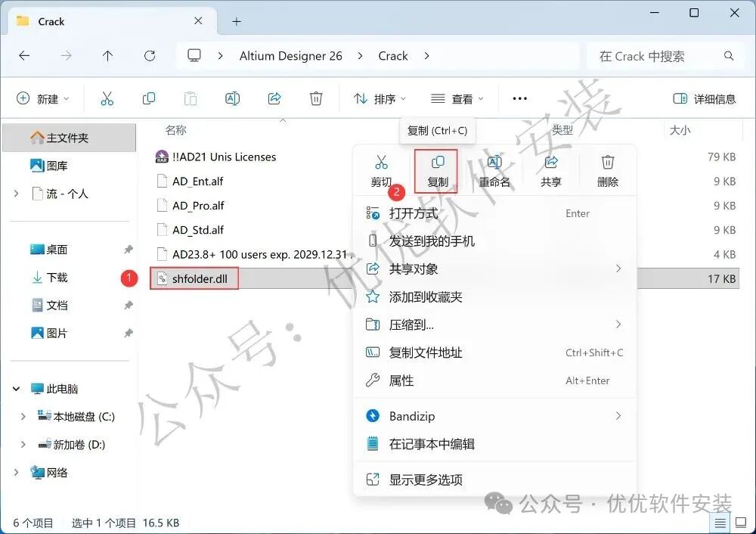
Task: Click the toolbar Rename icon
Action: (232, 99)
